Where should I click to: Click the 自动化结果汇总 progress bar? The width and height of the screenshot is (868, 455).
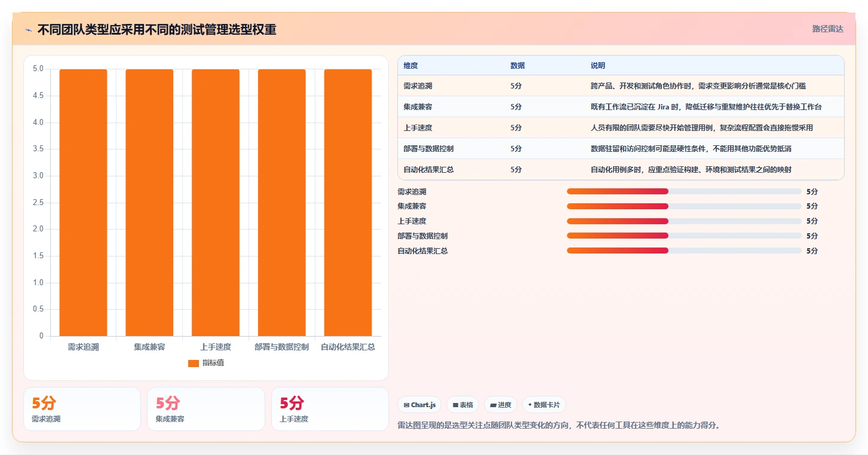click(x=684, y=251)
